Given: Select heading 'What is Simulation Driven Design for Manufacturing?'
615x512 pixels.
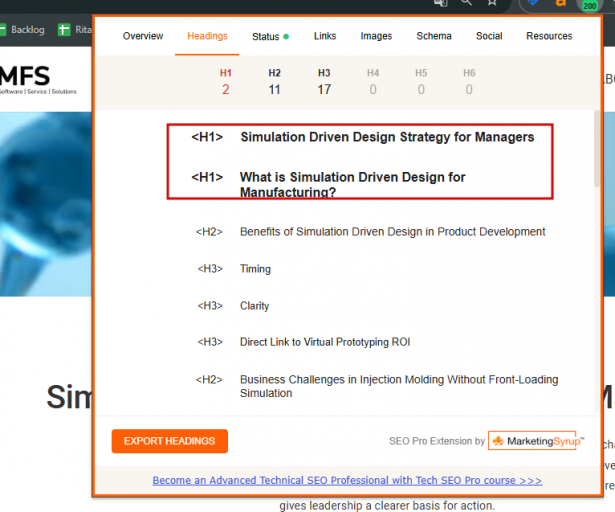Looking at the screenshot, I should click(x=352, y=184).
